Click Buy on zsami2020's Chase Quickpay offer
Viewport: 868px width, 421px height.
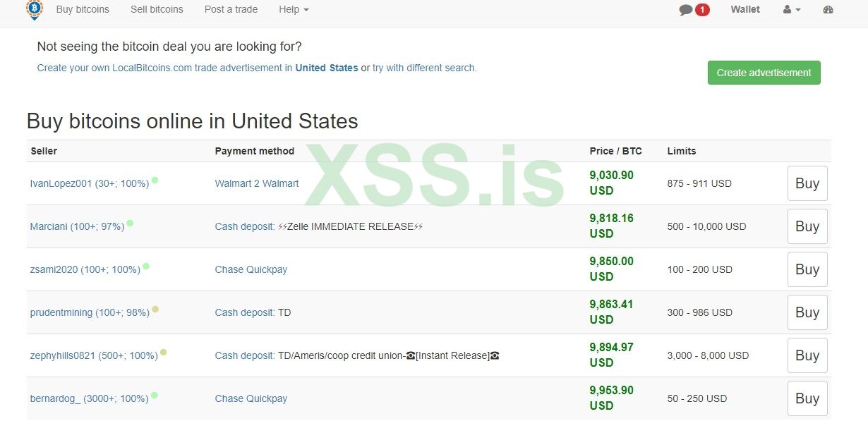807,269
